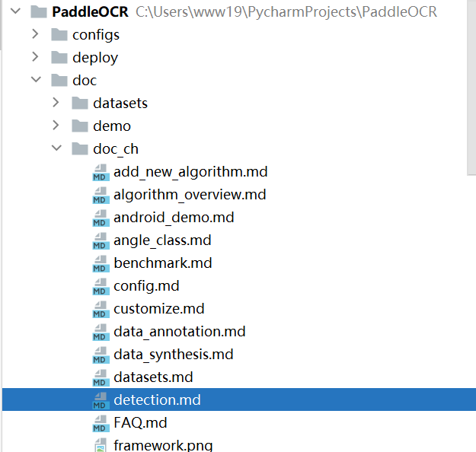Click the doc folder icon
The height and width of the screenshot is (452, 476).
coord(59,81)
